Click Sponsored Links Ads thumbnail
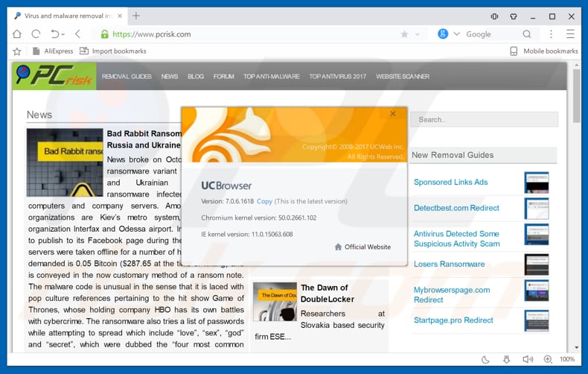The height and width of the screenshot is (374, 588). pos(537,183)
